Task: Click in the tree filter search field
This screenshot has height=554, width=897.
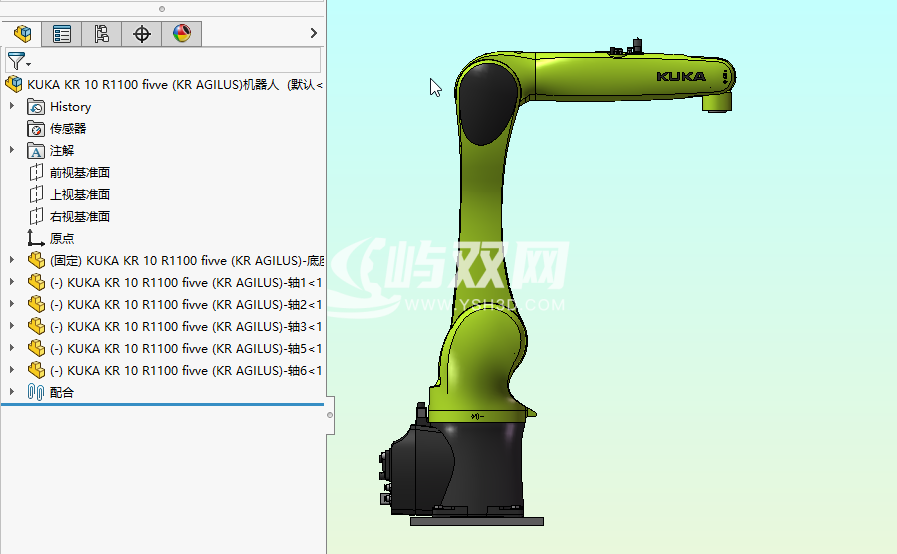Action: 176,60
